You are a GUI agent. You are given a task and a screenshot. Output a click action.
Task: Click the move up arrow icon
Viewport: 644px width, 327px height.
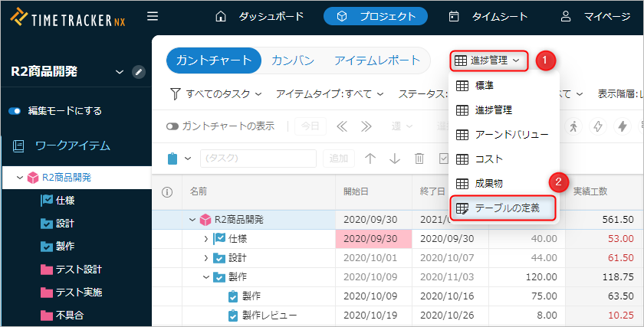click(x=370, y=159)
